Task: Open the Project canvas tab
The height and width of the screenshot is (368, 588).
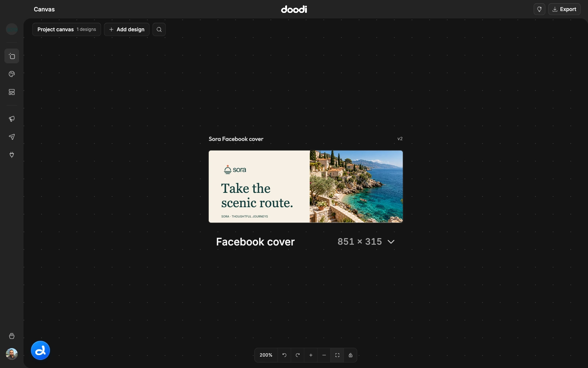Action: click(x=67, y=29)
